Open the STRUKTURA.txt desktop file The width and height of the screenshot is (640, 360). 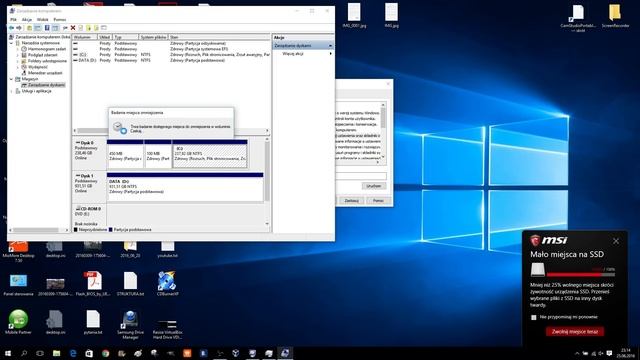[x=130, y=283]
